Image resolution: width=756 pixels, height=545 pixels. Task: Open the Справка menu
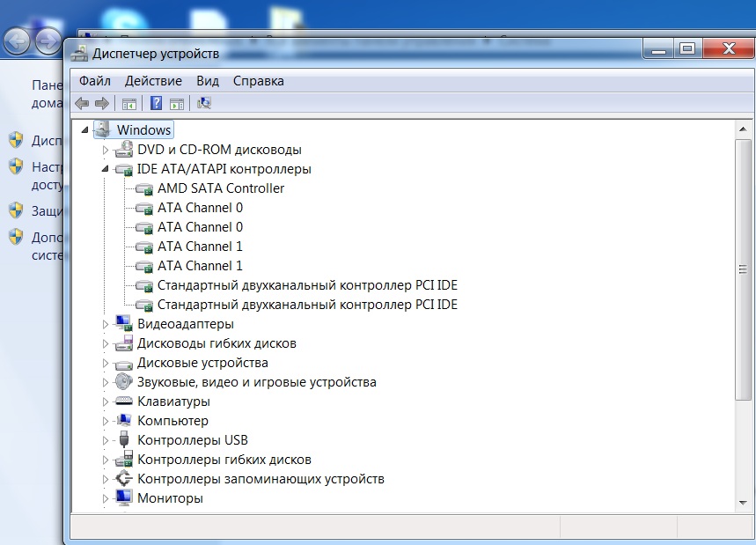click(x=259, y=81)
